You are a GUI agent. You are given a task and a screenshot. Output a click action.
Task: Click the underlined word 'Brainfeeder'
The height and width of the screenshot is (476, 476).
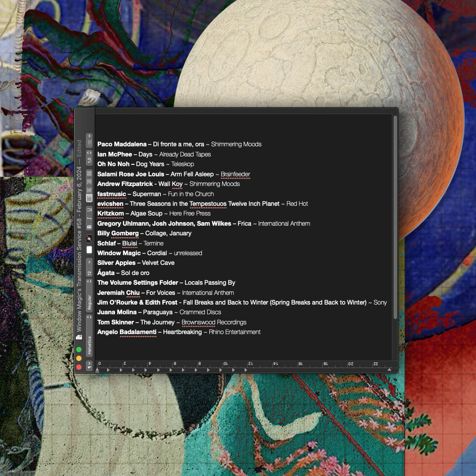[x=235, y=174]
